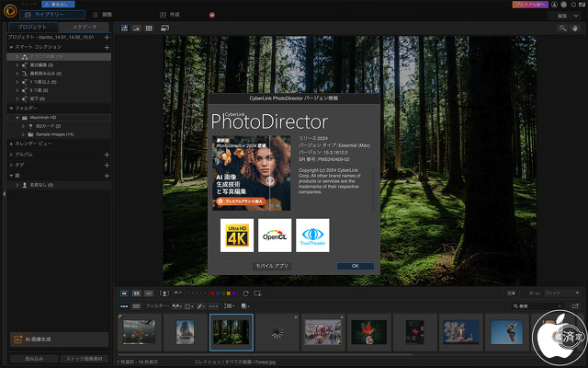Add a new album with plus icon

click(x=107, y=155)
